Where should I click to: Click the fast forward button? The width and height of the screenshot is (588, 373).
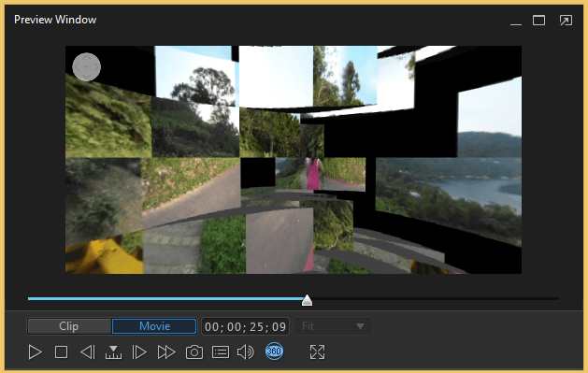point(166,352)
